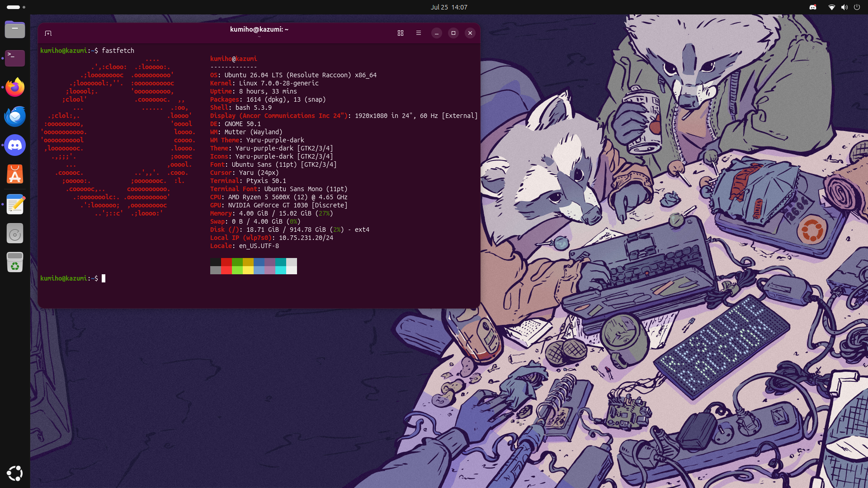Click the CPU line AMD Ryzen 5 5600X
868x488 pixels.
point(279,197)
